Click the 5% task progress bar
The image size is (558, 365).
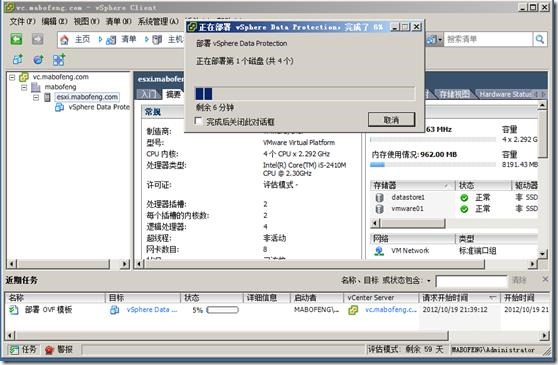(x=222, y=310)
